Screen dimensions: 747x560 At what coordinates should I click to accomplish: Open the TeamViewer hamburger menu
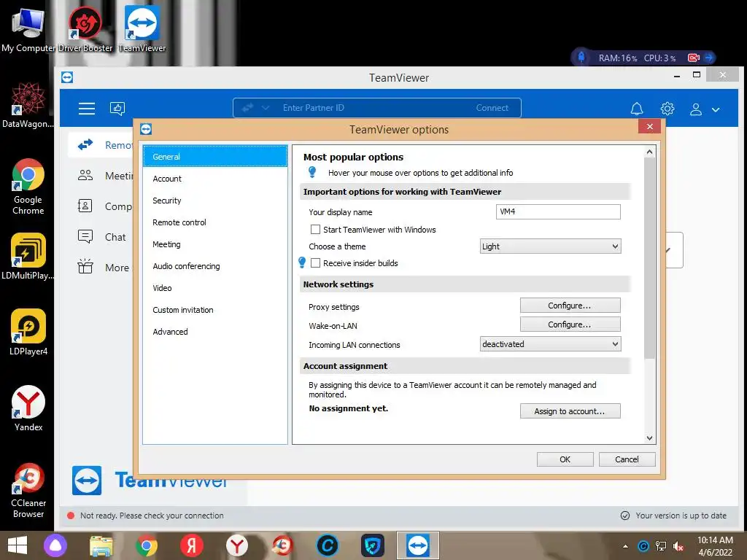click(x=87, y=109)
